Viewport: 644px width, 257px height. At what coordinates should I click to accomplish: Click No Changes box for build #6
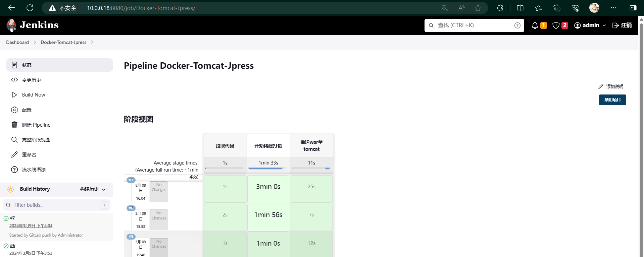click(x=159, y=220)
